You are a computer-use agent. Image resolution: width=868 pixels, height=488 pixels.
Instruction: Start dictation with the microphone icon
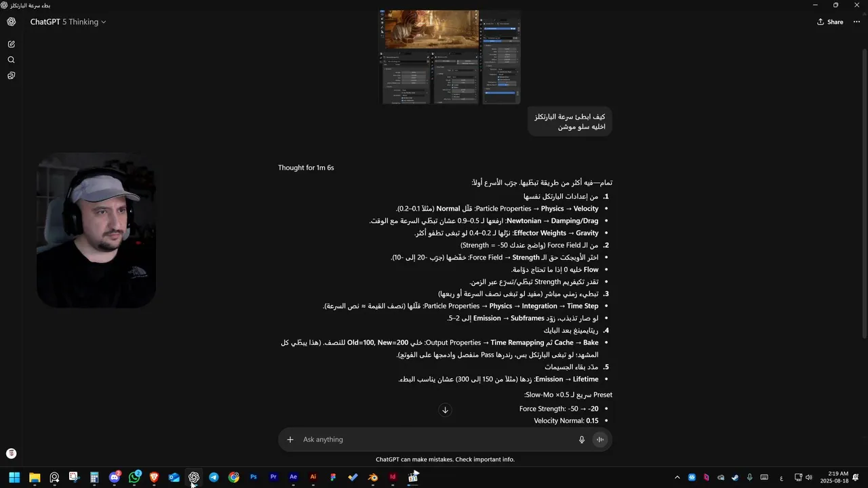tap(582, 439)
